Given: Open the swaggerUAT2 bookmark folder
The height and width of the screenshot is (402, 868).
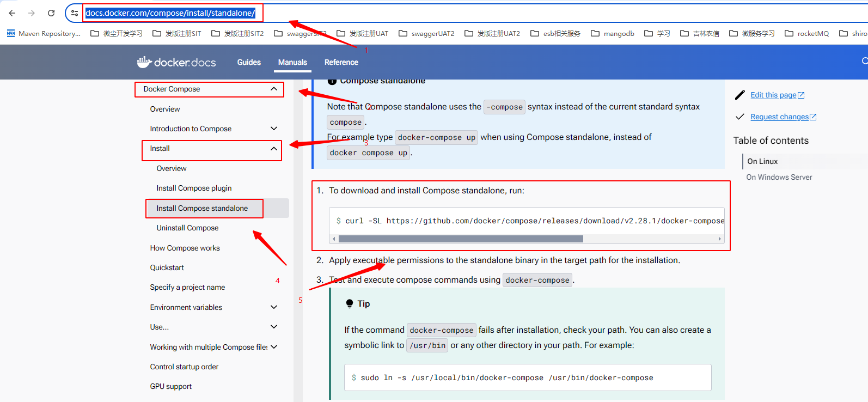Looking at the screenshot, I should click(x=427, y=33).
